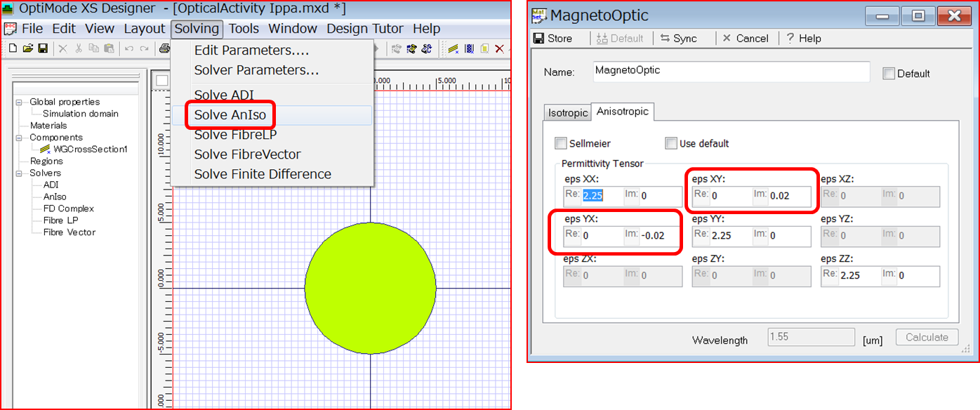Switch to the Isotropic tab
This screenshot has width=980, height=410.
click(568, 113)
